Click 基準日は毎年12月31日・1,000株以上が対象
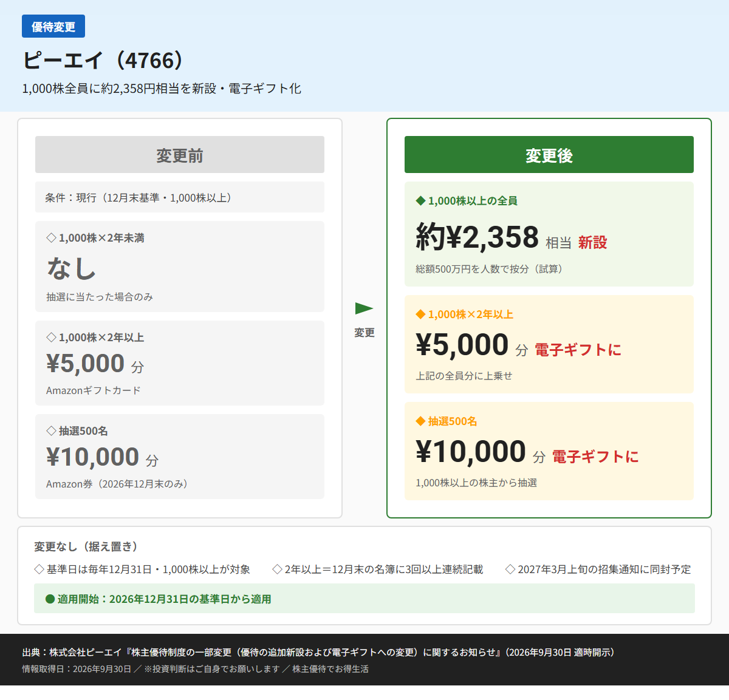 pos(149,569)
